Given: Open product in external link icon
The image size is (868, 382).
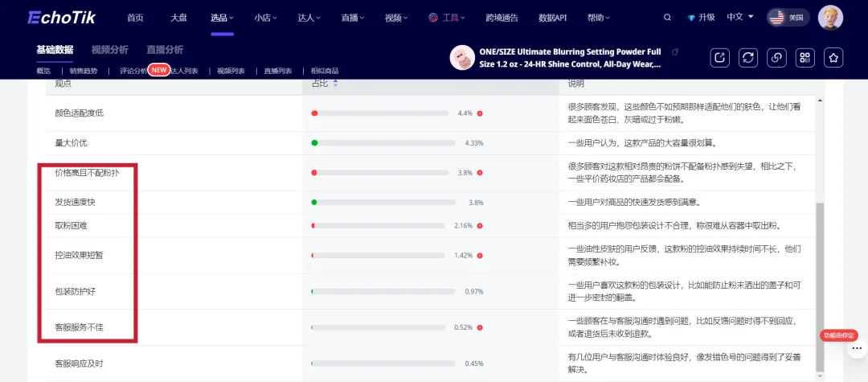Looking at the screenshot, I should click(719, 57).
